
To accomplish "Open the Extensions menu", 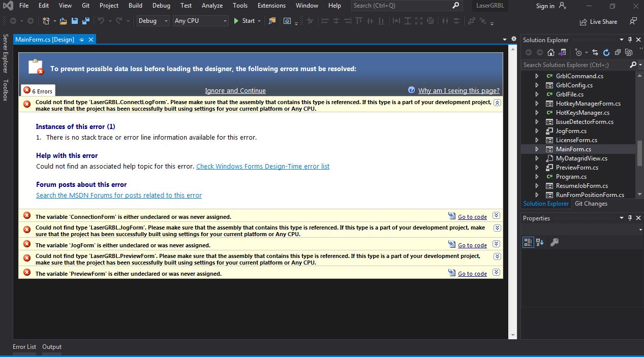I will (271, 6).
